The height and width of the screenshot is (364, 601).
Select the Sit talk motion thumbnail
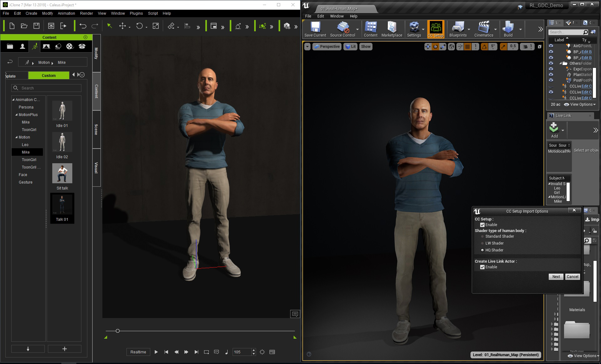tap(62, 174)
